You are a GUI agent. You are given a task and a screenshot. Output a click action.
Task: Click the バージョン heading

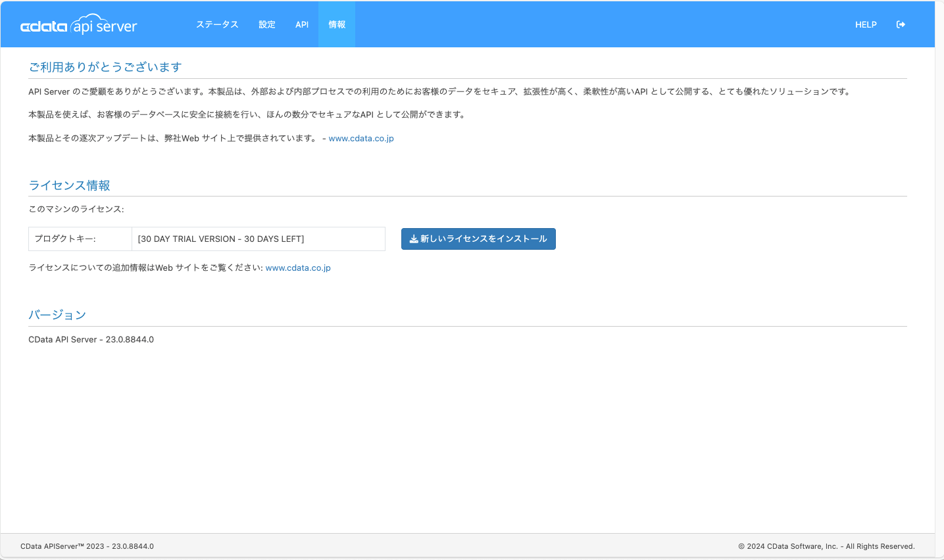(x=57, y=315)
